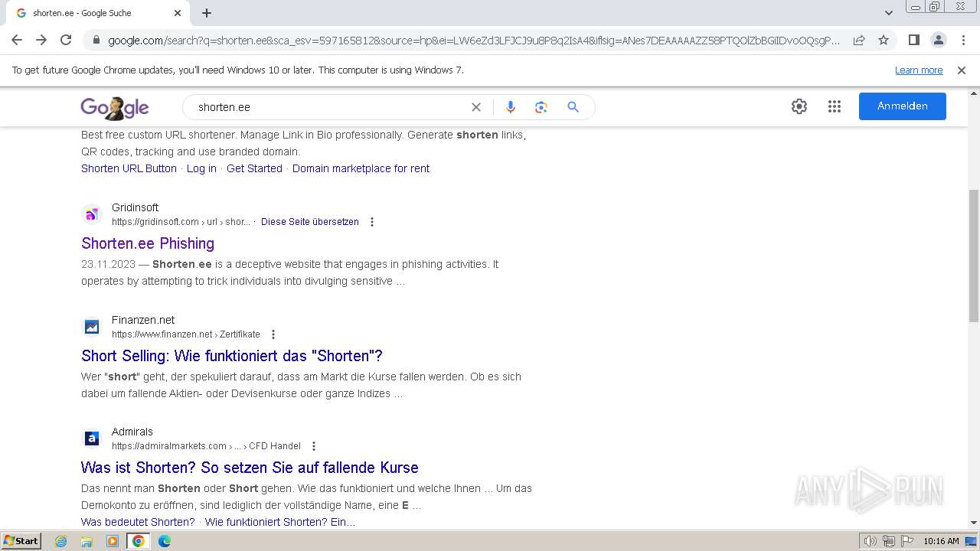Bookmark this page with the star
980x551 pixels.
pyautogui.click(x=884, y=40)
